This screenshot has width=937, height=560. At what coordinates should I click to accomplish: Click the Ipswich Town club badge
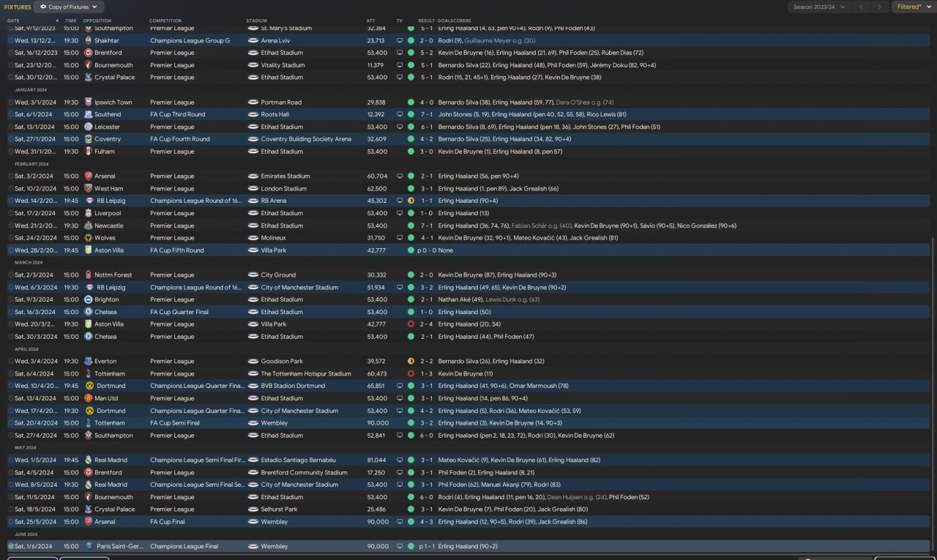tap(88, 102)
